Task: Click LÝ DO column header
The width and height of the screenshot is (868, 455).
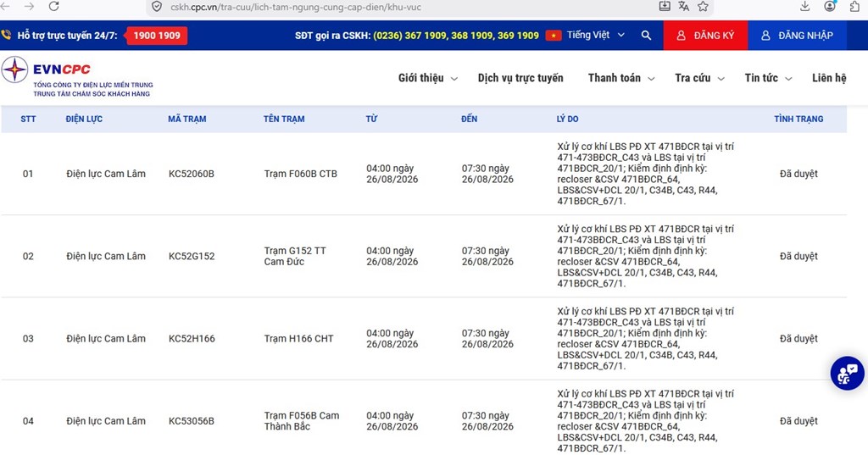Action: [567, 119]
